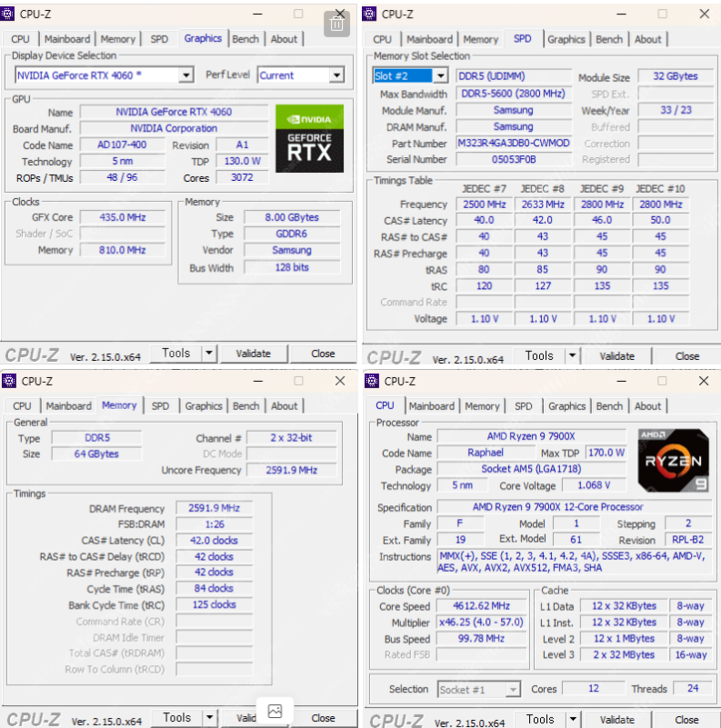
Task: Click CPU-Z app icon in Graphics window title
Action: [7, 14]
